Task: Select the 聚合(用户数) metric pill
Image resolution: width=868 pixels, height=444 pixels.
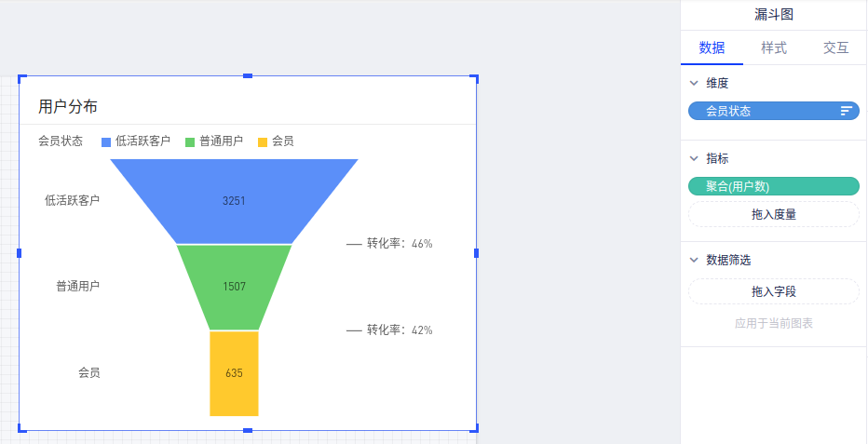Action: pos(773,186)
